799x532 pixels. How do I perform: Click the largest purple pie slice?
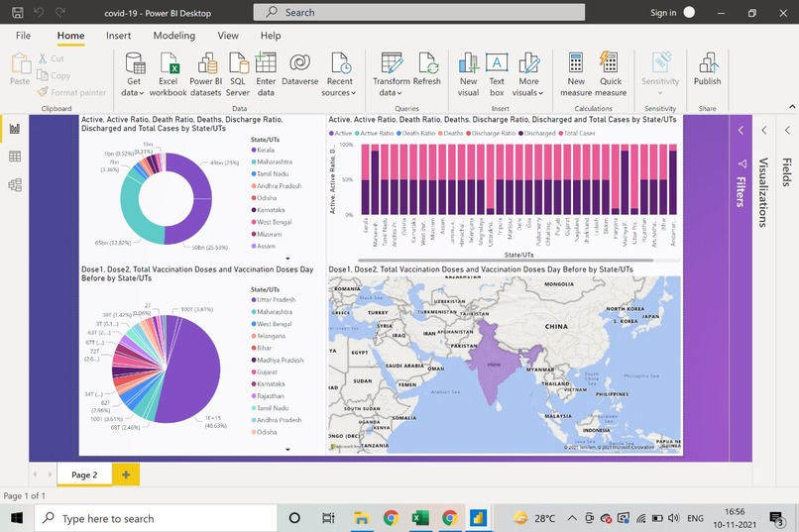189,370
